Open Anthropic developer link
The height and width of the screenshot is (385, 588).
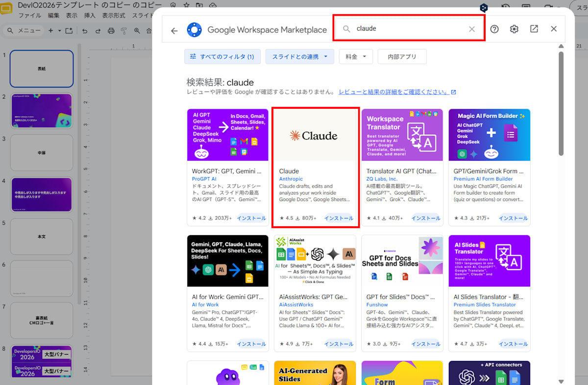point(291,179)
